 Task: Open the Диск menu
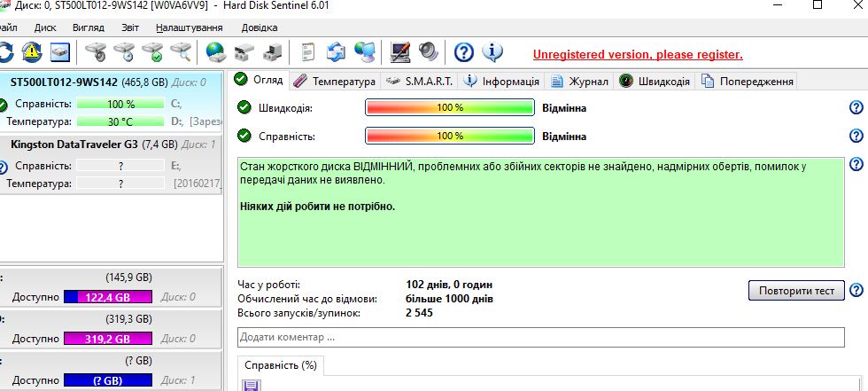coord(45,27)
